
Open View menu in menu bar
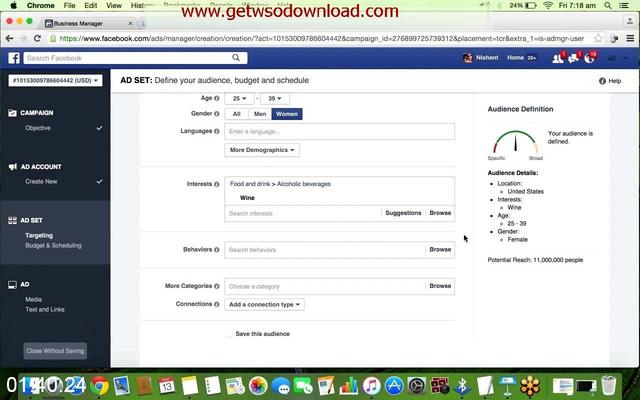[114, 5]
